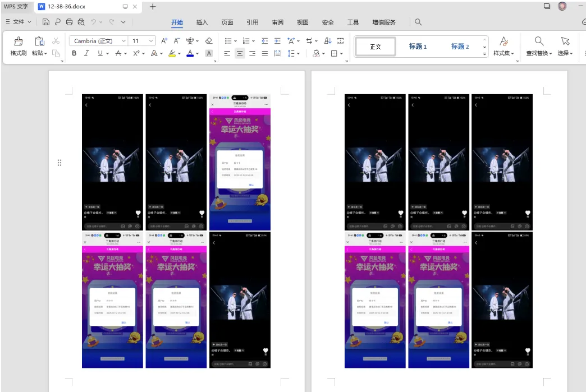This screenshot has height=392, width=586.
Task: Toggle bold formatting
Action: point(74,53)
